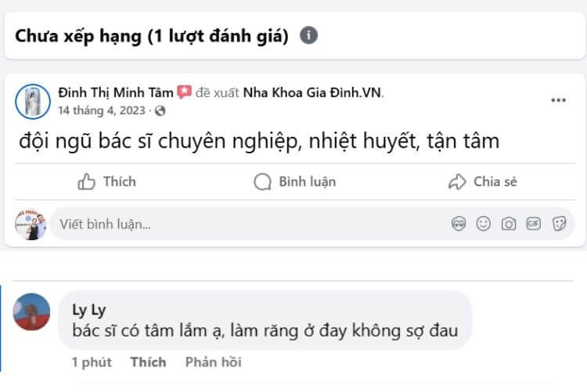Click Đinh Thị Minh Tâm's profile picture
The width and height of the screenshot is (587, 392).
33,101
